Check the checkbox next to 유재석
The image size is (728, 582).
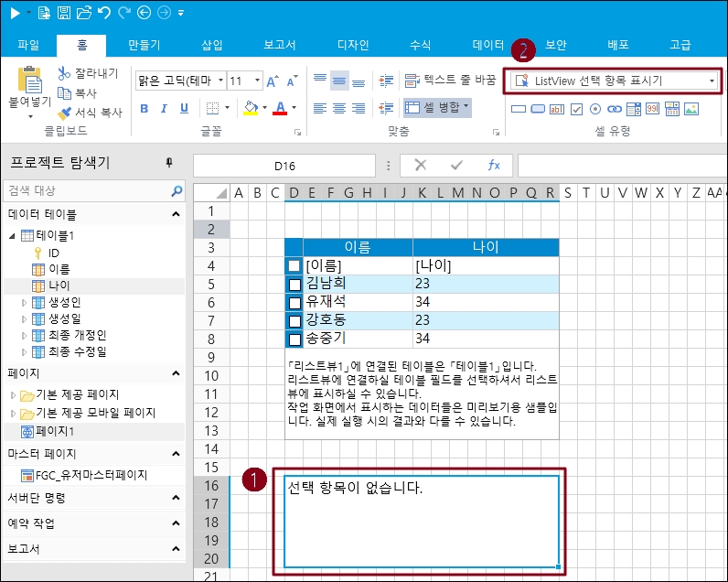pyautogui.click(x=294, y=302)
